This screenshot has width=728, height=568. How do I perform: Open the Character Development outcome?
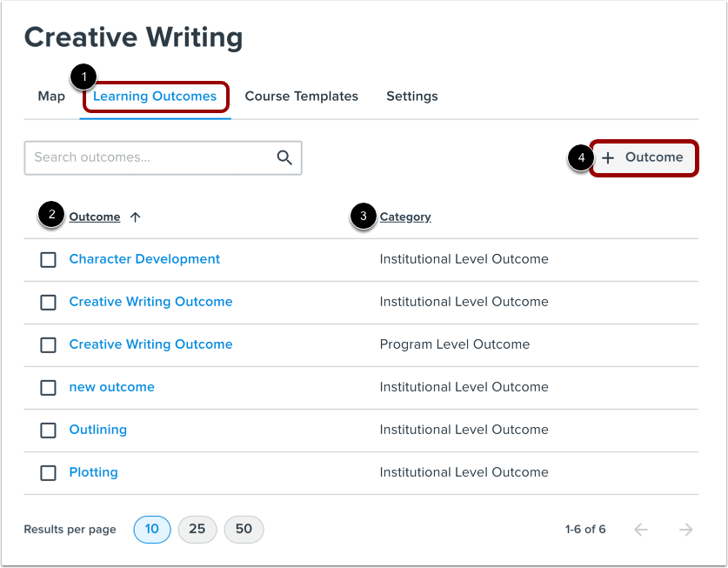click(x=144, y=259)
